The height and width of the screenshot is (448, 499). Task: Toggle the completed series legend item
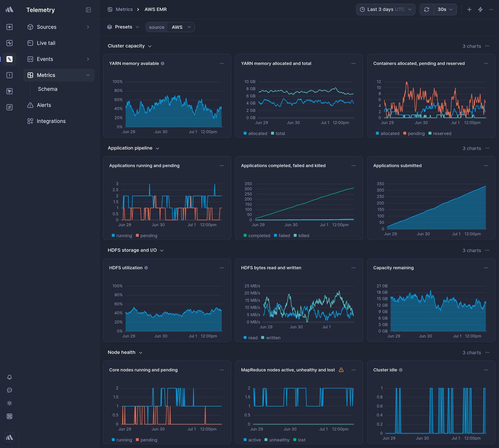257,236
